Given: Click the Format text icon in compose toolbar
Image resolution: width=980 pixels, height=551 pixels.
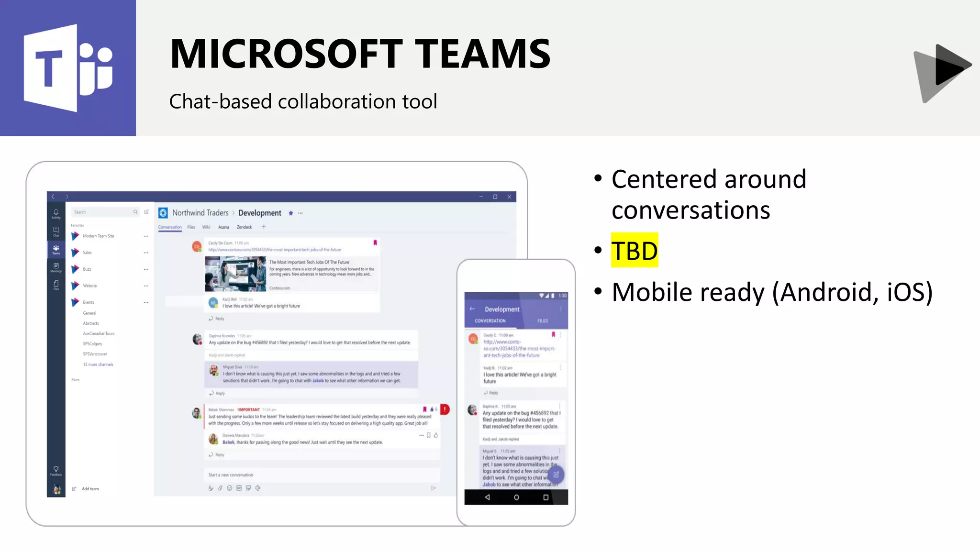Looking at the screenshot, I should coord(211,488).
